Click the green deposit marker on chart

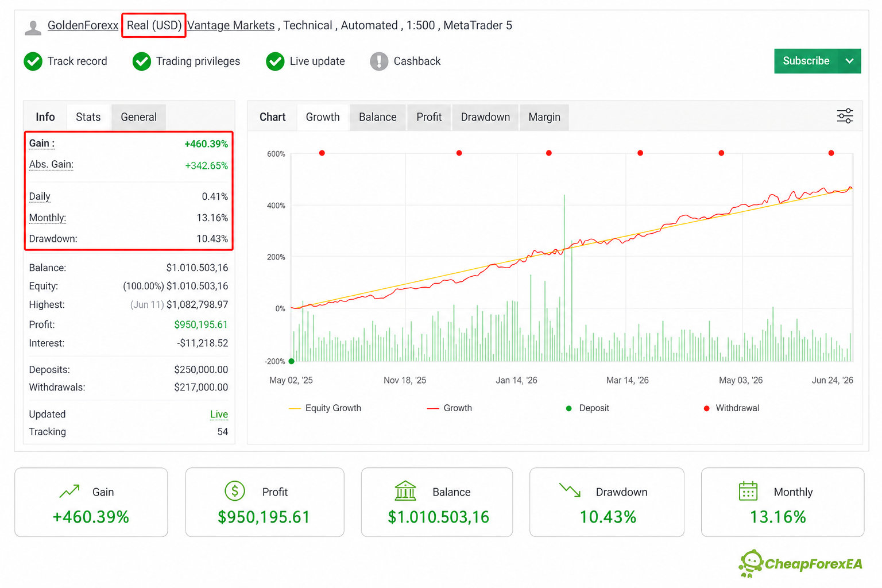click(292, 361)
